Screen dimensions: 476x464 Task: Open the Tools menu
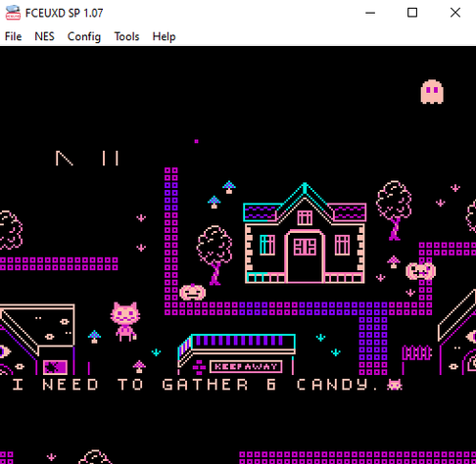(x=126, y=36)
